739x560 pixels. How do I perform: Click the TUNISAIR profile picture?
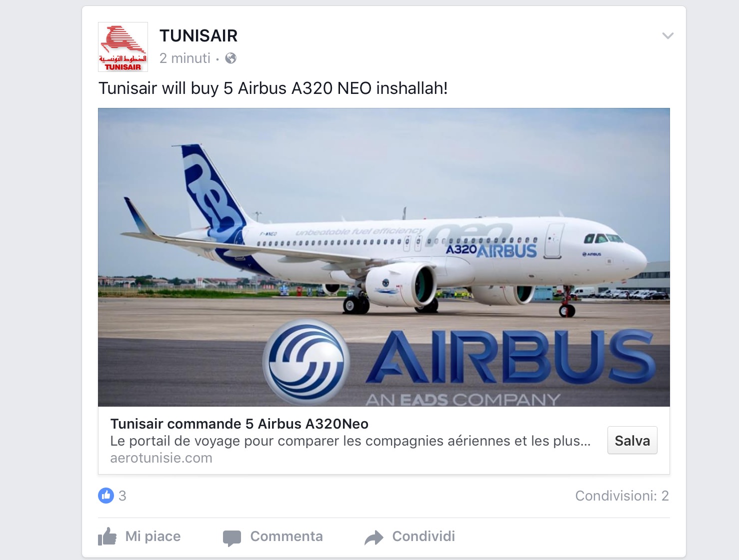123,47
